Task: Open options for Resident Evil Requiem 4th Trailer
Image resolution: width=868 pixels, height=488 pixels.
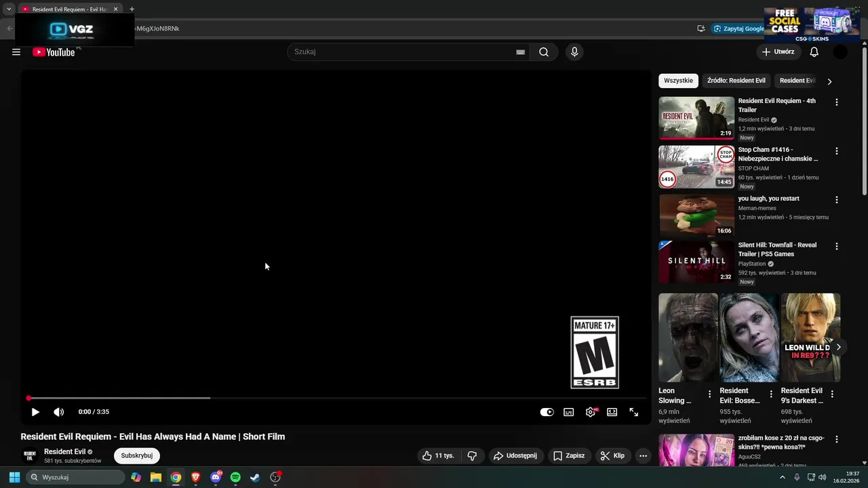Action: (836, 102)
